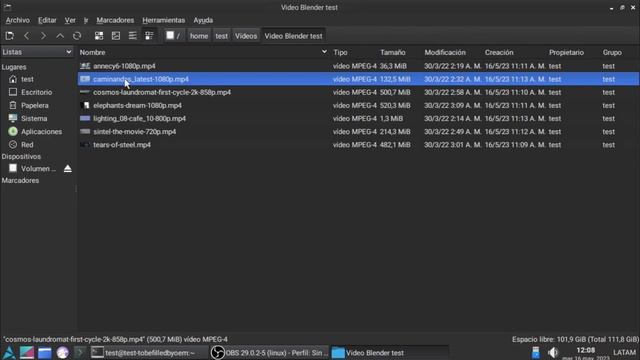640x360 pixels.
Task: Open the Archivo menu
Action: coord(18,20)
